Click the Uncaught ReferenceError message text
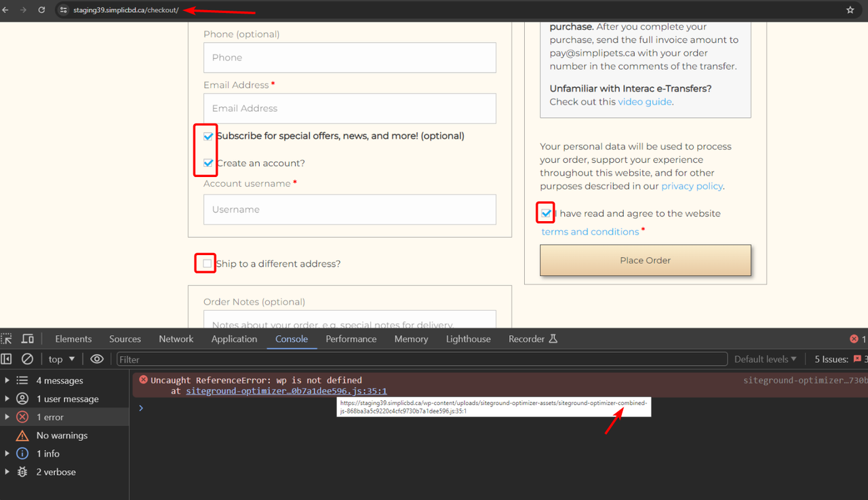Image resolution: width=868 pixels, height=500 pixels. (256, 380)
